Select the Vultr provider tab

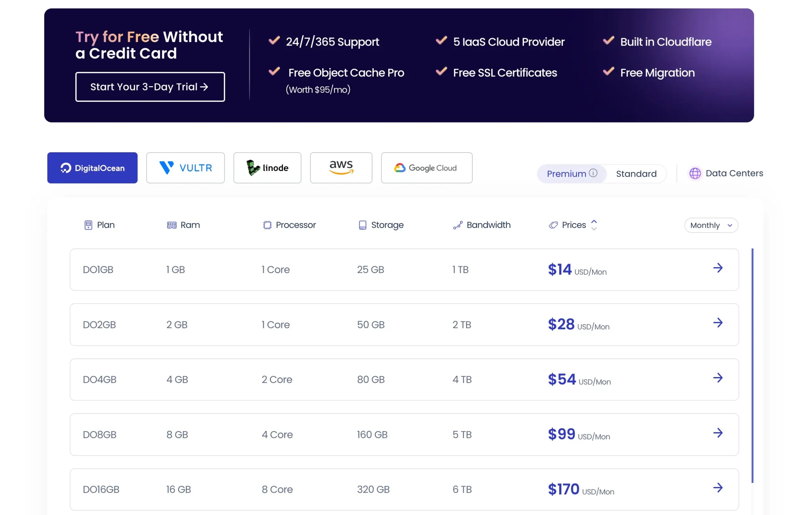coord(185,168)
